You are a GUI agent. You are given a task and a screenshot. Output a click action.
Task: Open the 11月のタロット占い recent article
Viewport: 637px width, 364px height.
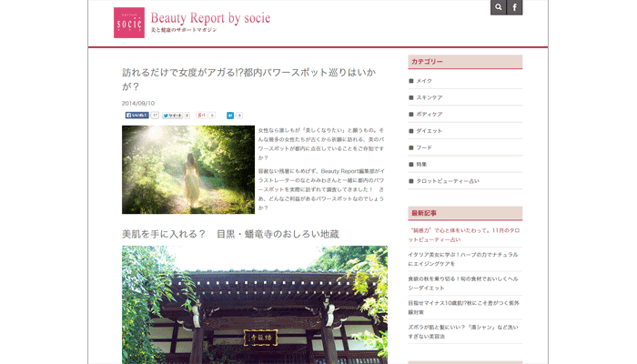coord(464,235)
